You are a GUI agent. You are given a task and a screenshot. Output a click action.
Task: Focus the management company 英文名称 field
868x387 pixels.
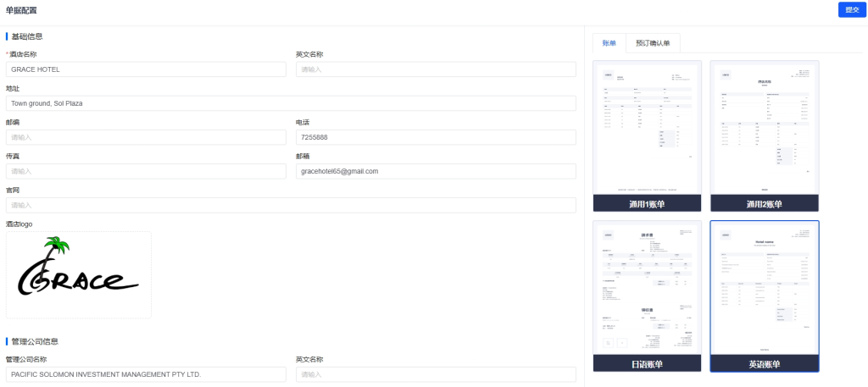[436, 374]
